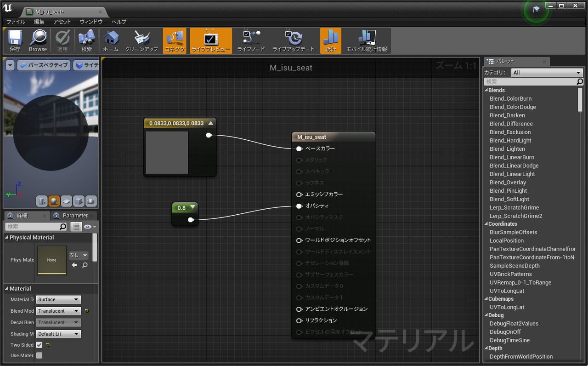Image resolution: width=588 pixels, height=366 pixels.
Task: Open the viewport options arrow menu
Action: coord(10,65)
